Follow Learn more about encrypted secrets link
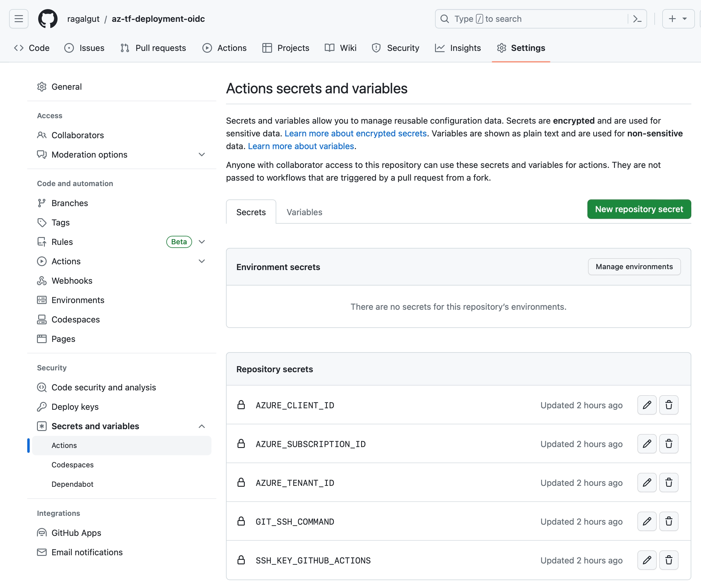This screenshot has height=588, width=701. click(356, 134)
